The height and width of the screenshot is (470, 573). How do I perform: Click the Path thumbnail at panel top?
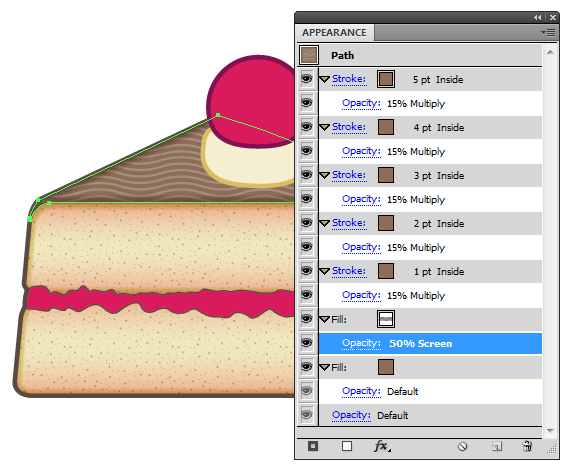[309, 55]
